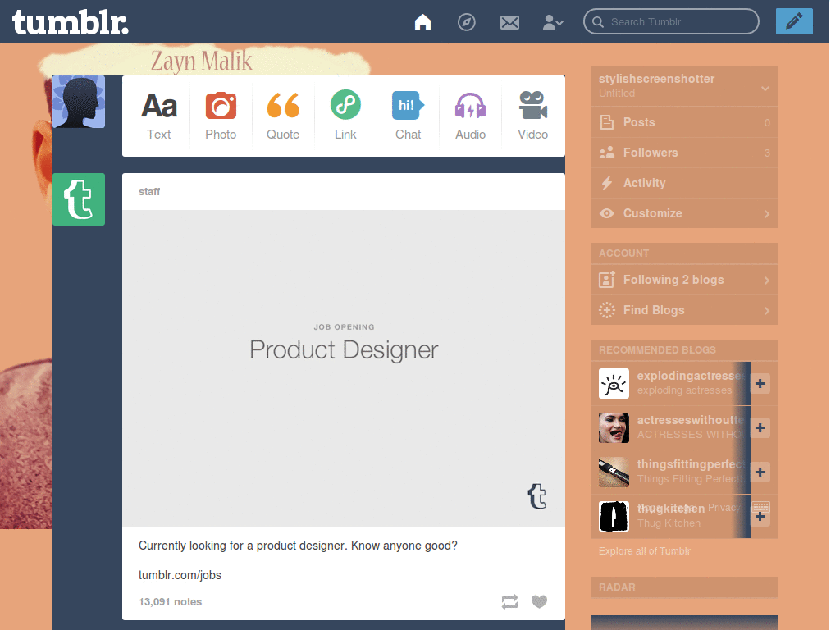Click the Find Blogs dotted circle icon
Screen dimensions: 840x630
coord(607,310)
